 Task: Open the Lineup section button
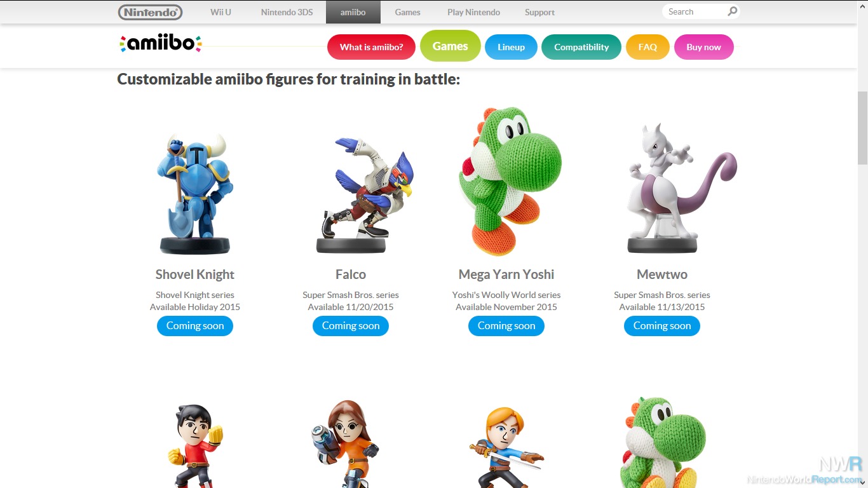(511, 47)
